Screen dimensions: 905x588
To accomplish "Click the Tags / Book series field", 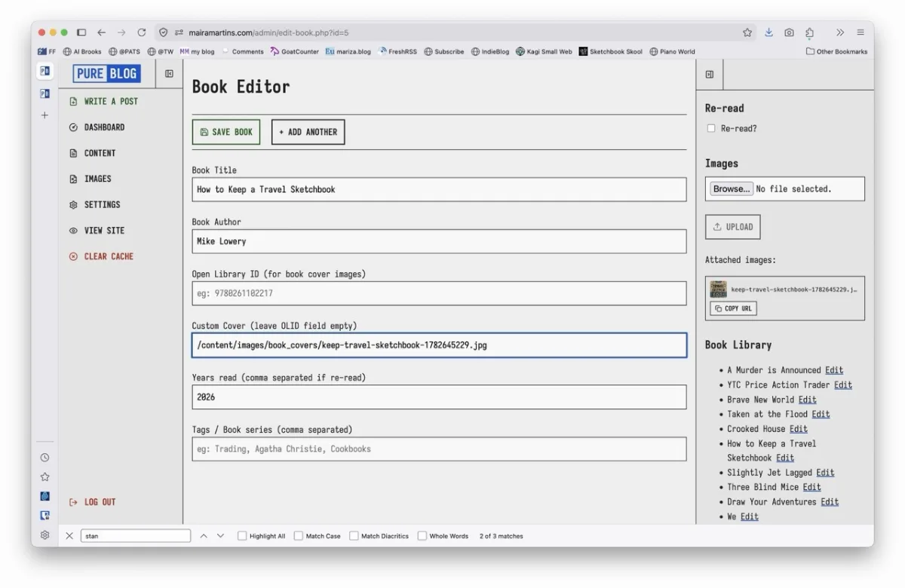I will click(439, 449).
